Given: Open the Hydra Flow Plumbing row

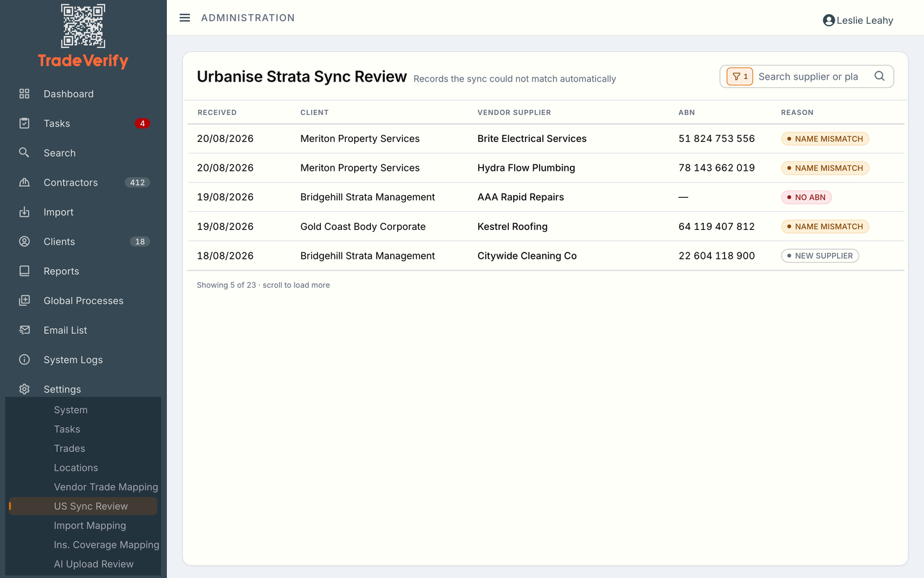Looking at the screenshot, I should click(546, 168).
